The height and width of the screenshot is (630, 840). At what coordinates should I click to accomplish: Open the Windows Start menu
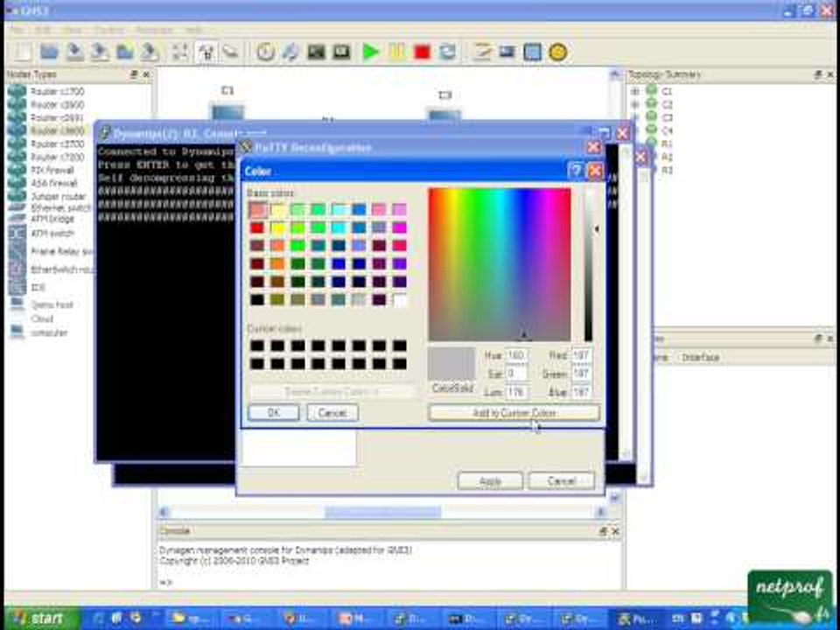pos(42,619)
